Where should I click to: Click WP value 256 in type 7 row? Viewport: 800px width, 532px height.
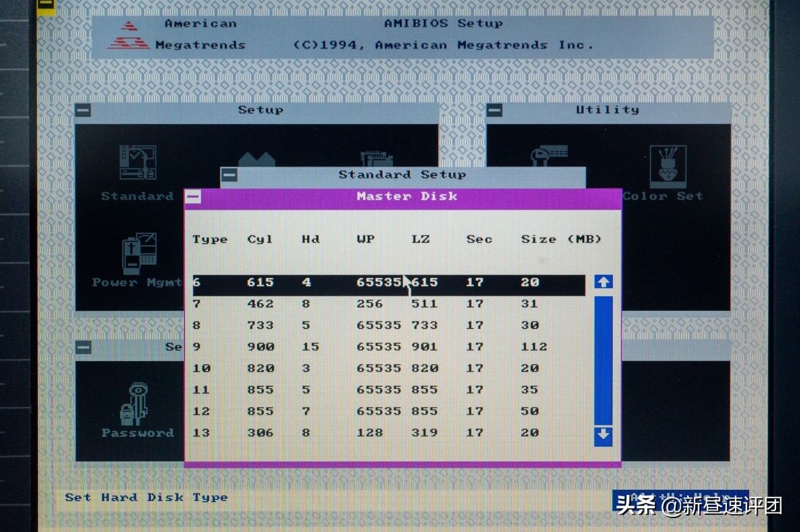point(370,304)
